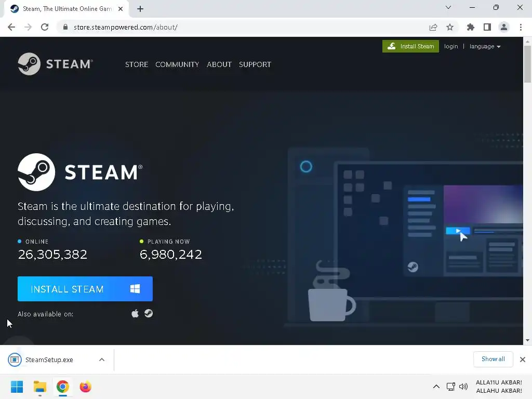Go back to the previous page
This screenshot has height=399, width=532.
coord(11,27)
